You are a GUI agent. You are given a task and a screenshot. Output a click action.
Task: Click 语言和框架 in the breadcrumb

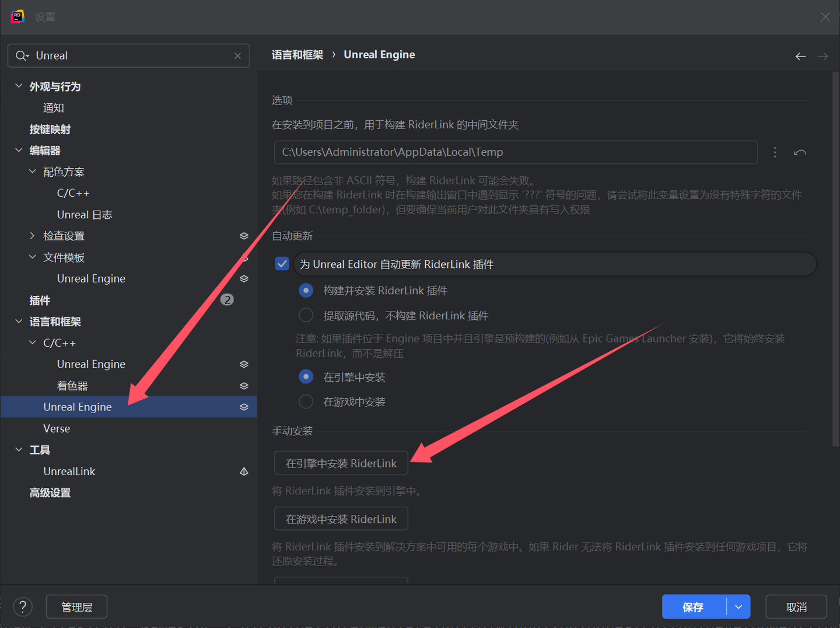[x=297, y=54]
